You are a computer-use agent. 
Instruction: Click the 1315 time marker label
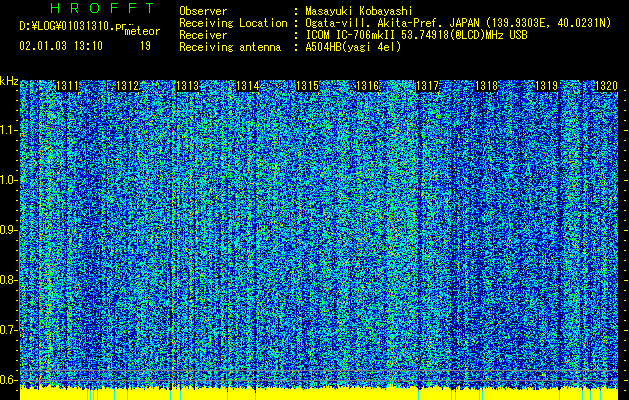coord(307,86)
